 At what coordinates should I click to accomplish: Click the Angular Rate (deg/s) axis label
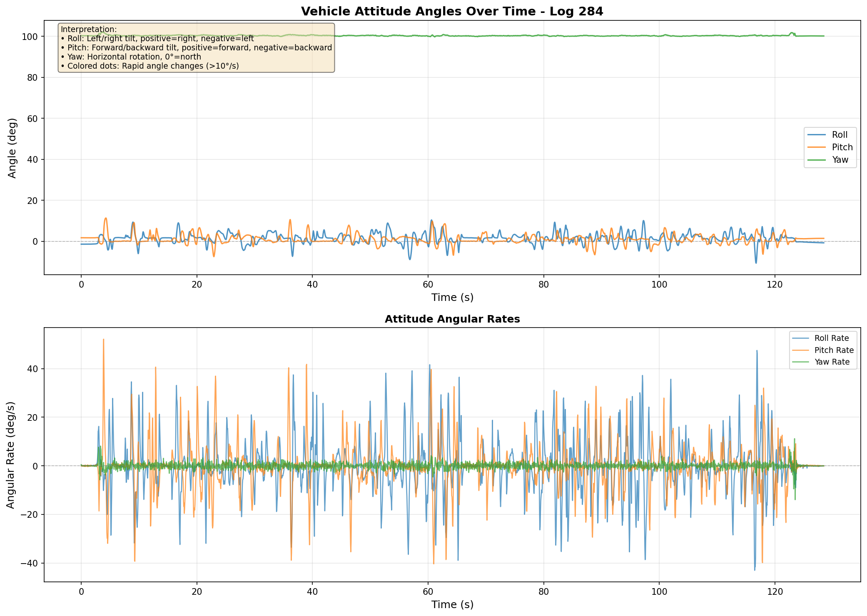(x=11, y=455)
